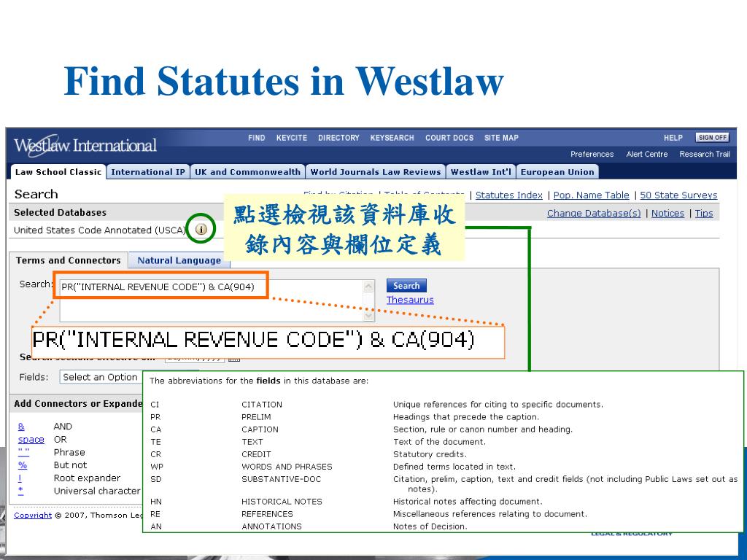Screen dimensions: 747x560
Task: Open DIRECTORY in the top navigation
Action: pos(338,138)
